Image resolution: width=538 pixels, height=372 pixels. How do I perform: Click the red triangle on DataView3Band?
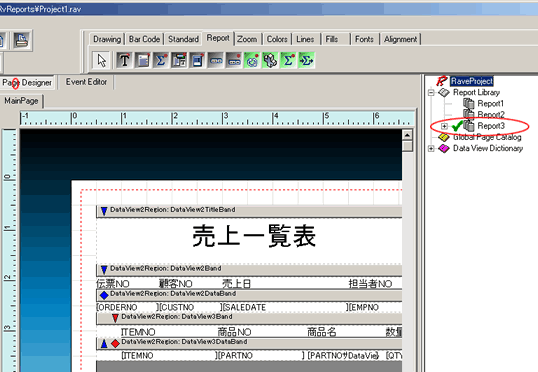[115, 318]
